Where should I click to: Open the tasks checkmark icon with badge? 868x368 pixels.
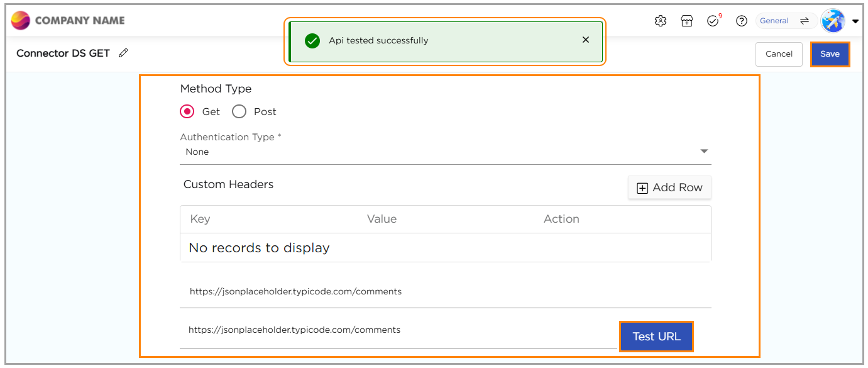[x=713, y=21]
